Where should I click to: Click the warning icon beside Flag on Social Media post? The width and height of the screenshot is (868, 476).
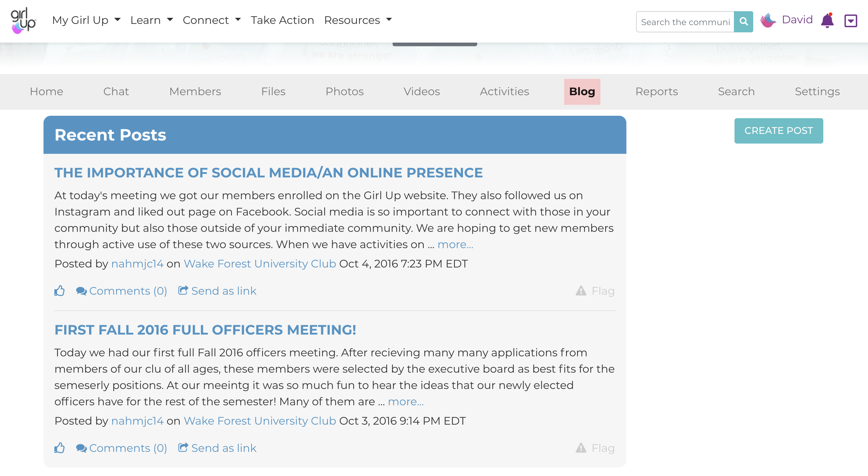(581, 291)
